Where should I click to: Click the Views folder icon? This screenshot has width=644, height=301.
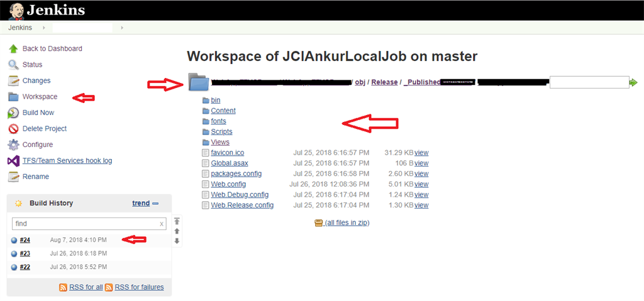tap(206, 142)
